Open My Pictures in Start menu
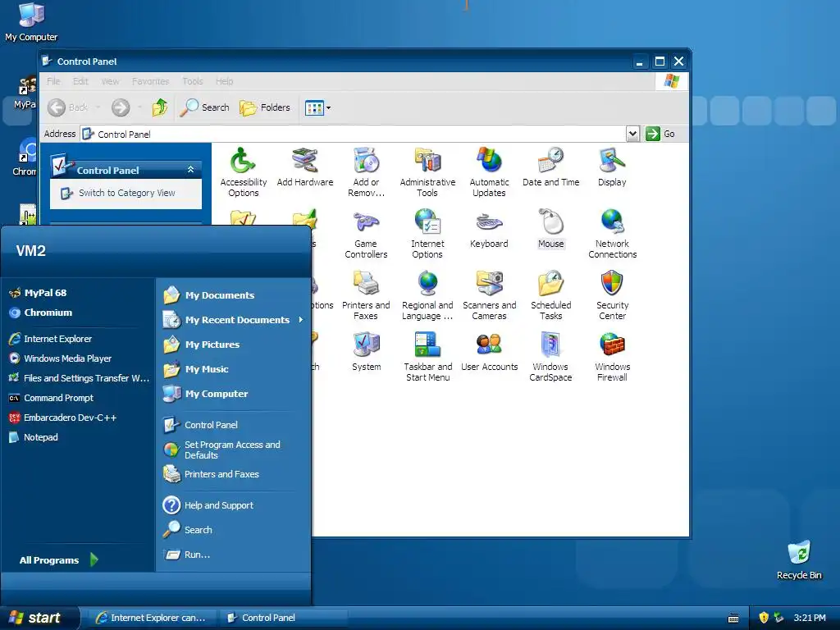The width and height of the screenshot is (840, 630). click(202, 345)
